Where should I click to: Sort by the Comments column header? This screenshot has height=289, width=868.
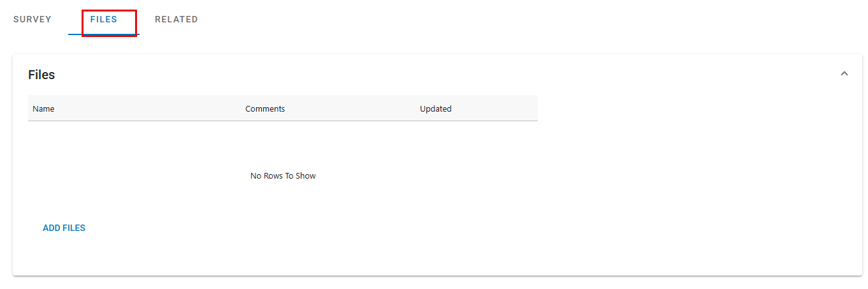pos(265,108)
